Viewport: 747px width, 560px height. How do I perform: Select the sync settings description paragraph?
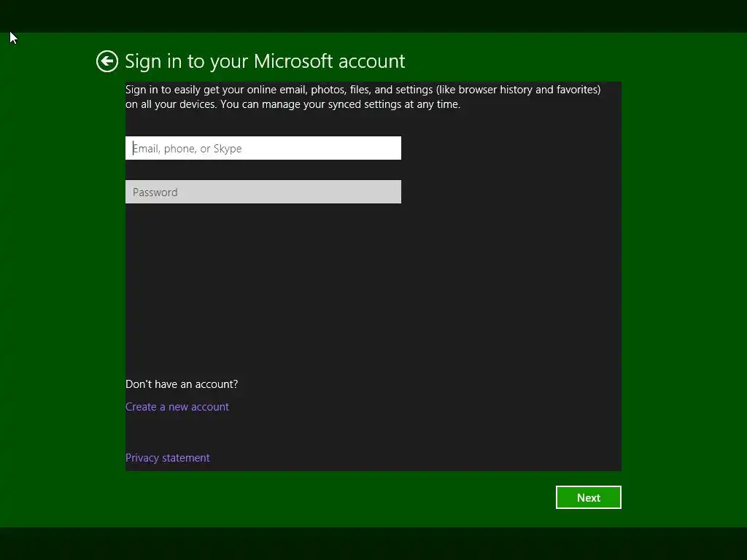click(x=363, y=97)
